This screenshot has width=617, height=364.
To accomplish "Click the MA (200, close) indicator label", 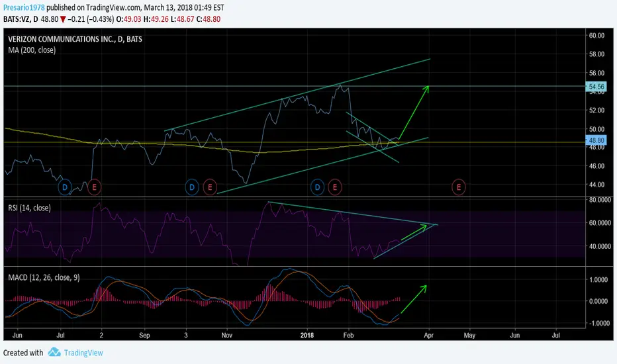I will coord(32,50).
